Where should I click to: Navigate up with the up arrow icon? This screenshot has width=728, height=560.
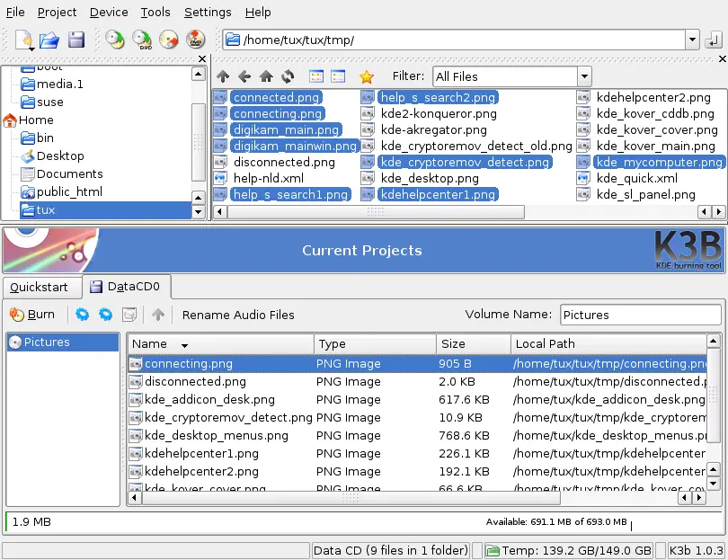[x=223, y=76]
